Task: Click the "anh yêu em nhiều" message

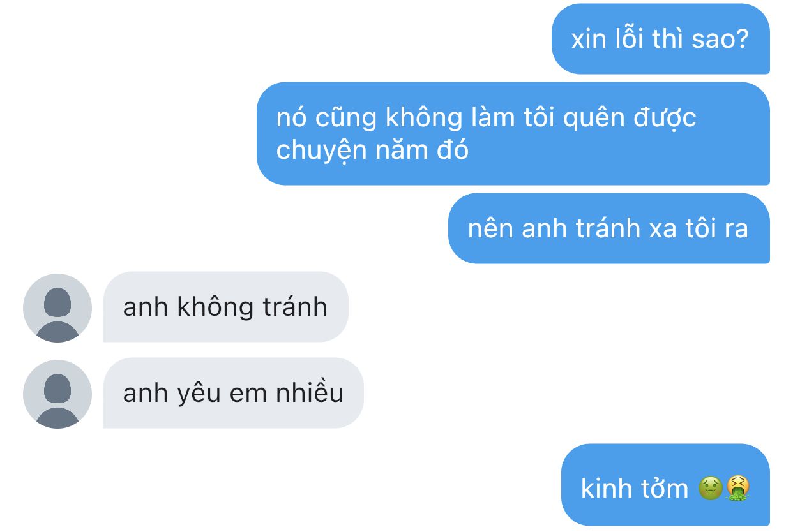Action: tap(234, 393)
